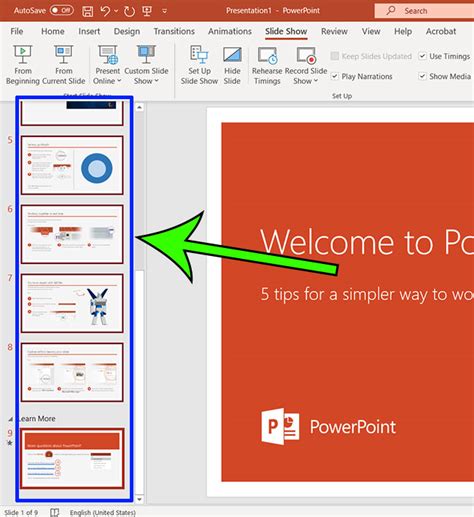
Task: Select slide 9 thumbnail
Action: [x=72, y=458]
